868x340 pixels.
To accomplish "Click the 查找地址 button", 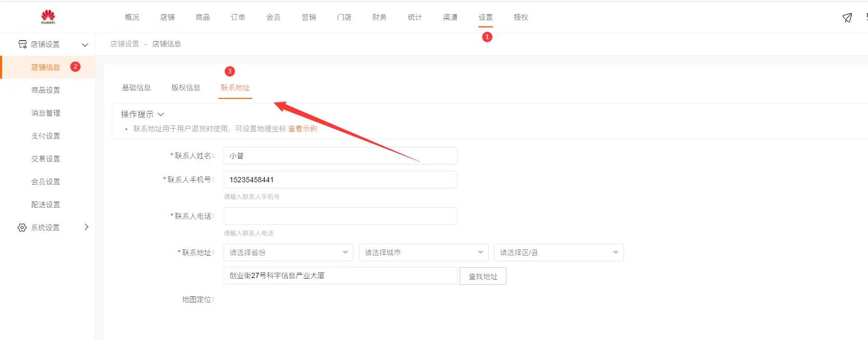I will pyautogui.click(x=483, y=276).
